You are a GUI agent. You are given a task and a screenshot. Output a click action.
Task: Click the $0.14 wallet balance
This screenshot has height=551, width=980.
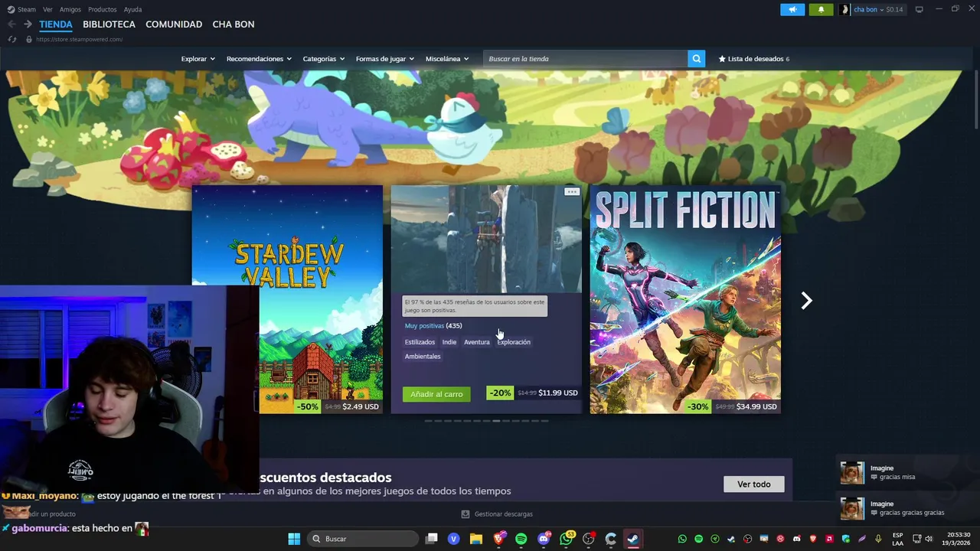click(x=894, y=9)
